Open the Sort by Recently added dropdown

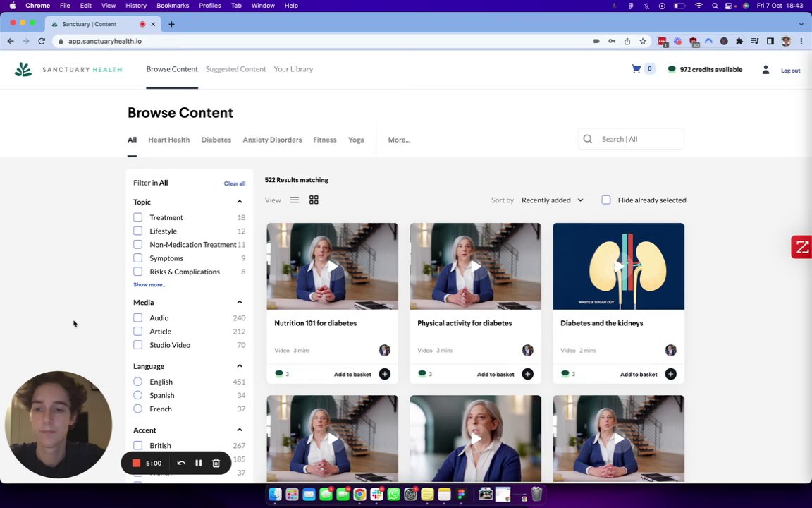pos(552,200)
